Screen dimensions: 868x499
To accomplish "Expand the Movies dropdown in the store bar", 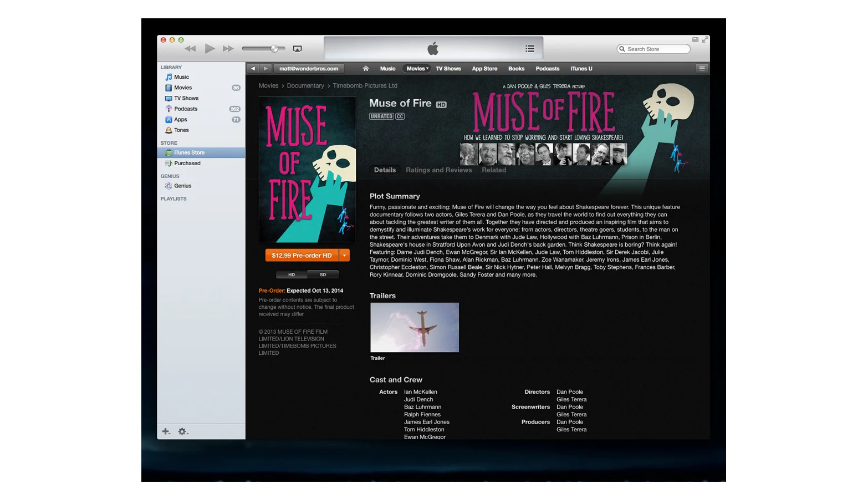I will 417,69.
